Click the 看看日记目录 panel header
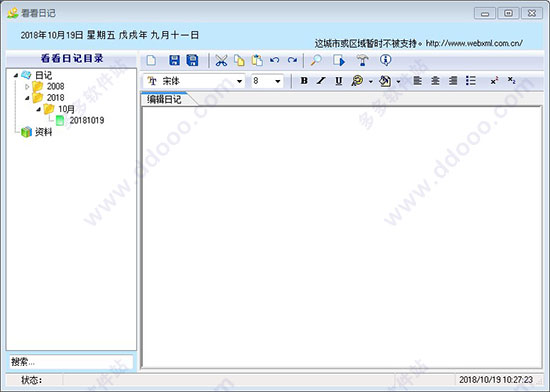Viewport: 550px width, 392px height. pos(72,58)
